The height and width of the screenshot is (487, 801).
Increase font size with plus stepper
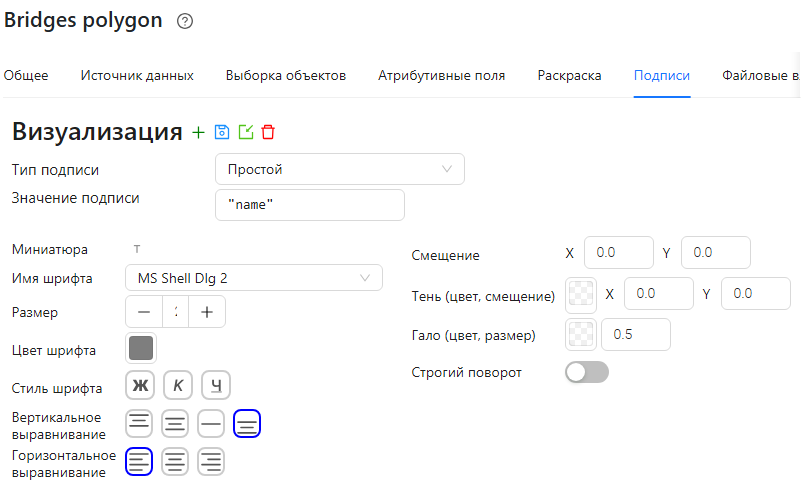[x=207, y=312]
